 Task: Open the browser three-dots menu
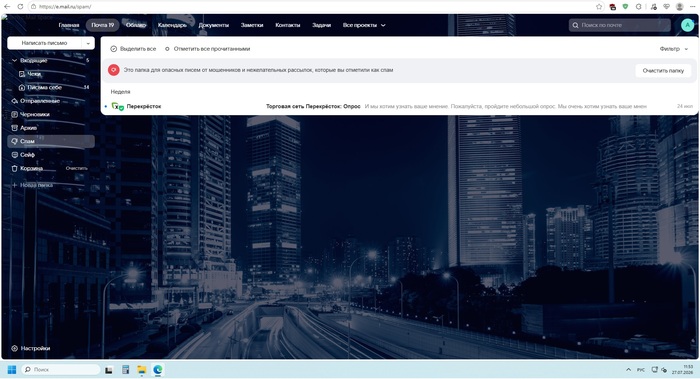(x=692, y=7)
